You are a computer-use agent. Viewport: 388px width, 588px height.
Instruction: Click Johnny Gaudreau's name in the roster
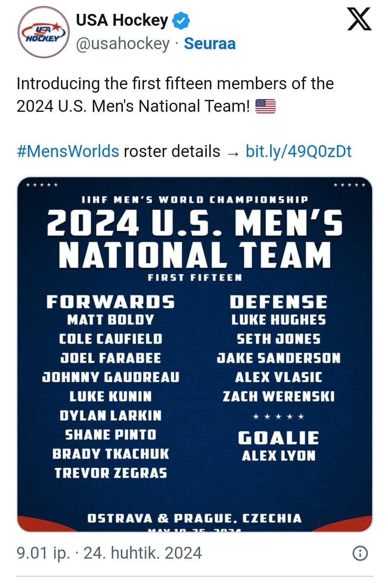[x=111, y=377]
